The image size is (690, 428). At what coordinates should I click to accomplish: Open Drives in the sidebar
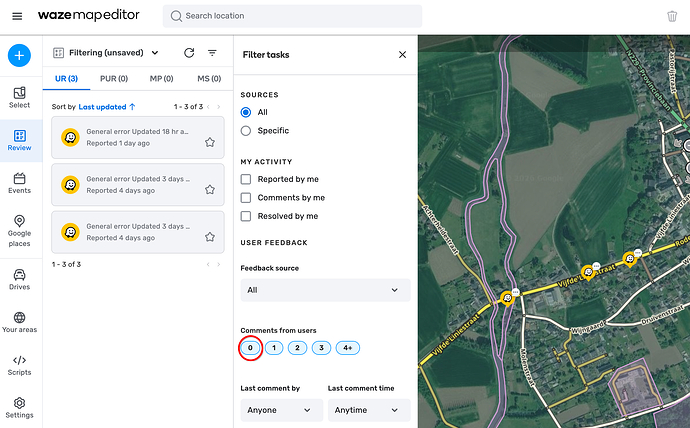[x=19, y=279]
